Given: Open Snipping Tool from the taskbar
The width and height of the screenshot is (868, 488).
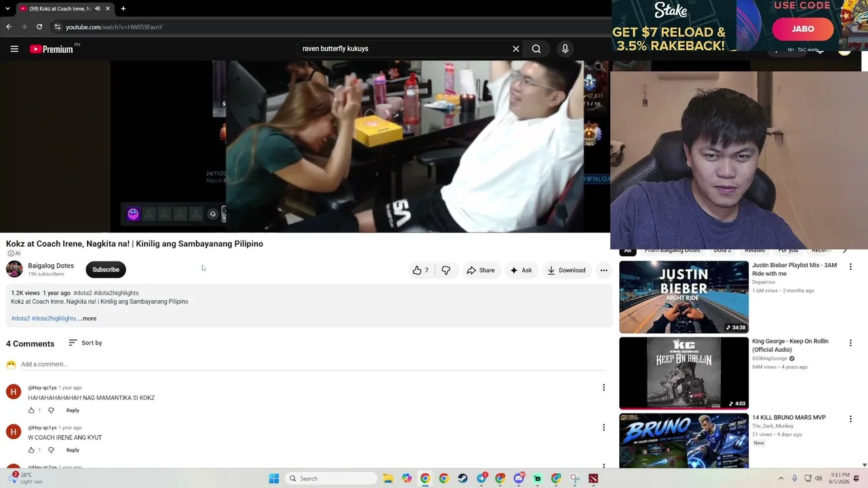Looking at the screenshot, I should tap(575, 479).
